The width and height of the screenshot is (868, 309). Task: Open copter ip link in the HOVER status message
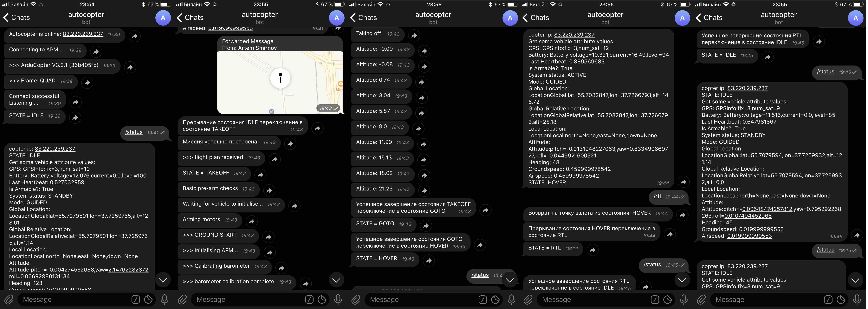(574, 35)
